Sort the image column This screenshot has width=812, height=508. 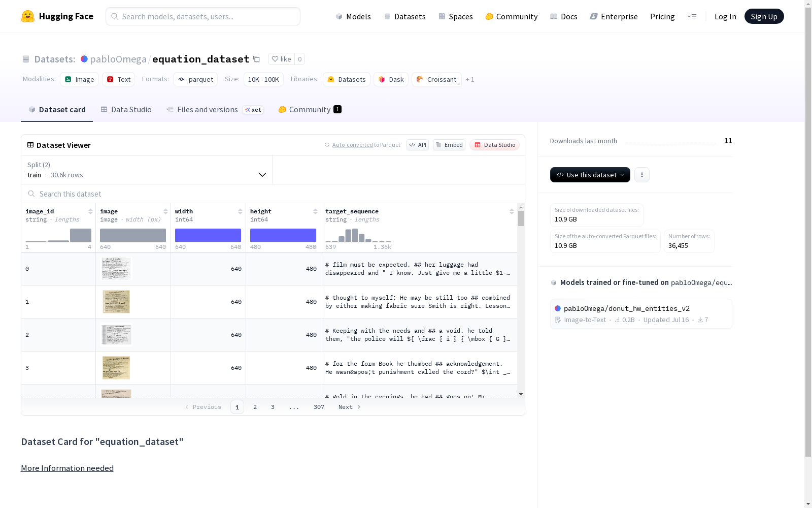(x=165, y=211)
